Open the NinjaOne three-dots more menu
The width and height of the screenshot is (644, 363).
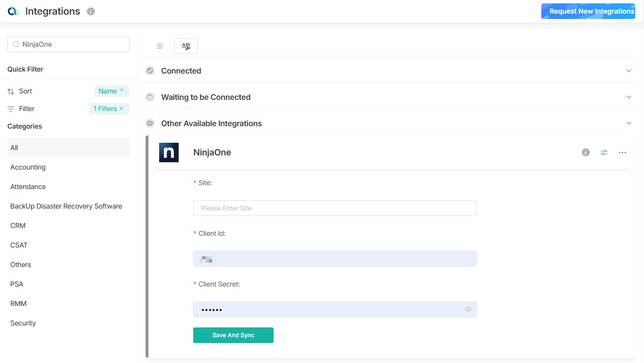(623, 153)
